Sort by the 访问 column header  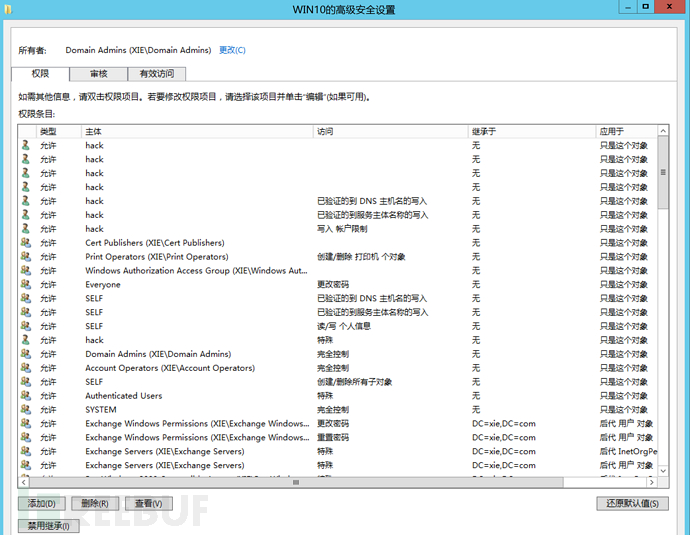(390, 132)
